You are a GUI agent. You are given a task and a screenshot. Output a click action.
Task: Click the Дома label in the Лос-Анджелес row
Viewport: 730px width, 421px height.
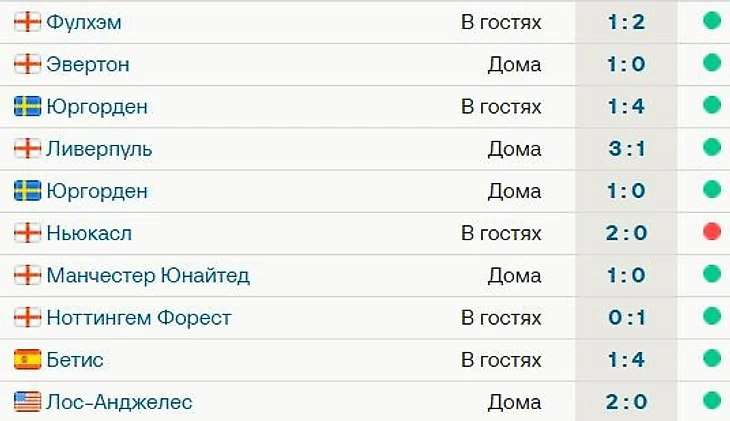514,402
